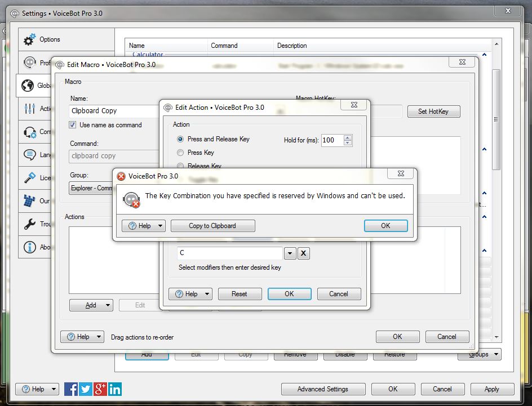Click the Facebook icon in bottom bar
Screen dimensions: 532x406
[x=71, y=389]
